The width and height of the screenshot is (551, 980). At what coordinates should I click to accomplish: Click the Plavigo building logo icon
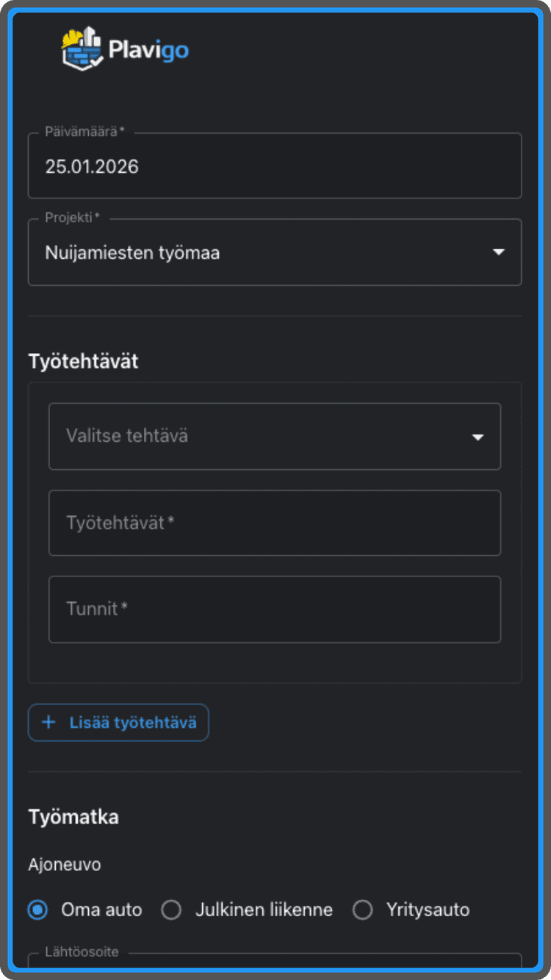82,49
